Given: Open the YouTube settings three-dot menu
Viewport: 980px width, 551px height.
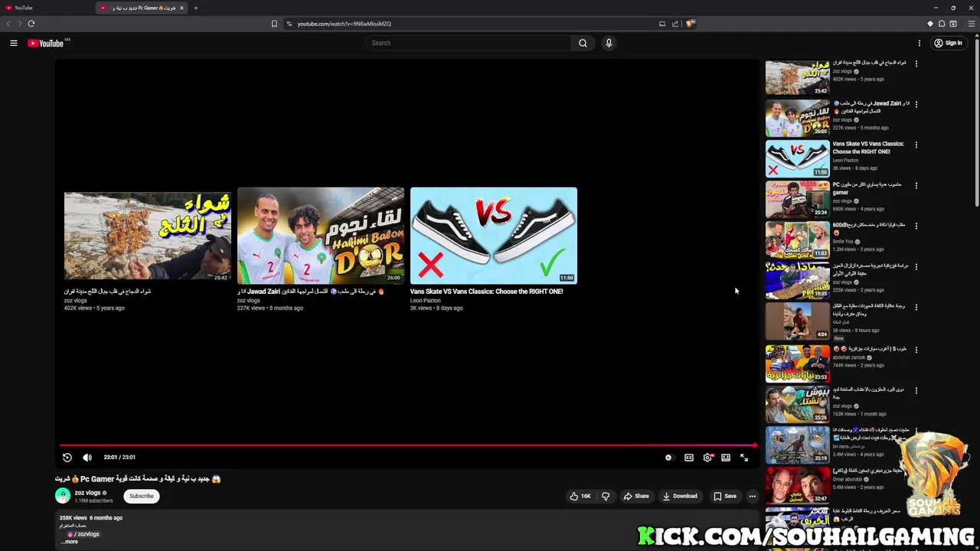Looking at the screenshot, I should pos(920,43).
